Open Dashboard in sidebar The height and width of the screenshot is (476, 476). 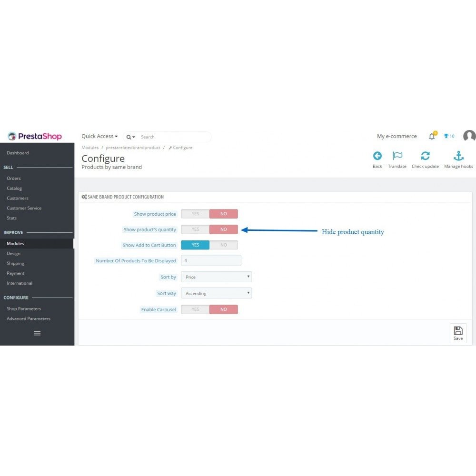point(18,153)
